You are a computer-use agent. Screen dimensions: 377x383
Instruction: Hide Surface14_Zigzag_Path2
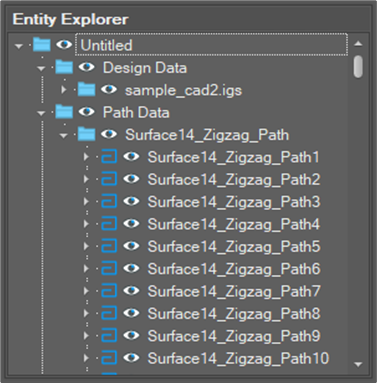tap(131, 179)
